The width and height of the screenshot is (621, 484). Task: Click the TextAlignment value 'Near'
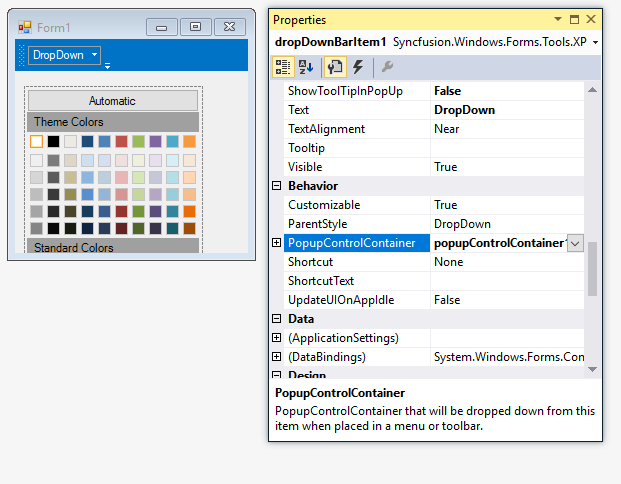tap(446, 129)
